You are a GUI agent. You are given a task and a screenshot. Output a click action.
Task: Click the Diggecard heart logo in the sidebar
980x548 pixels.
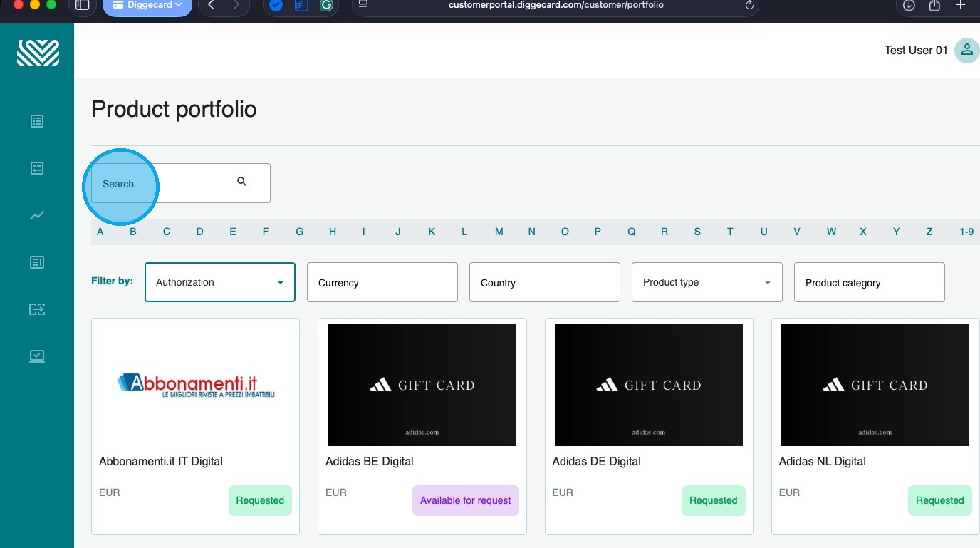pos(38,53)
